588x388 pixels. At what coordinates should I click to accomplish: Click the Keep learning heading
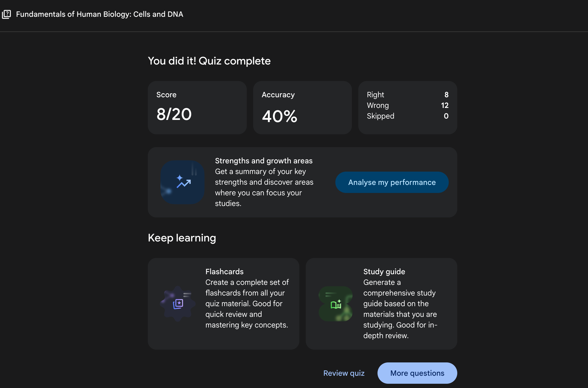point(182,238)
